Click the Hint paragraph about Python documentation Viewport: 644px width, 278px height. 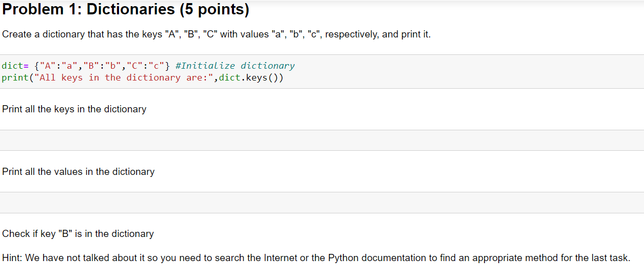316,258
